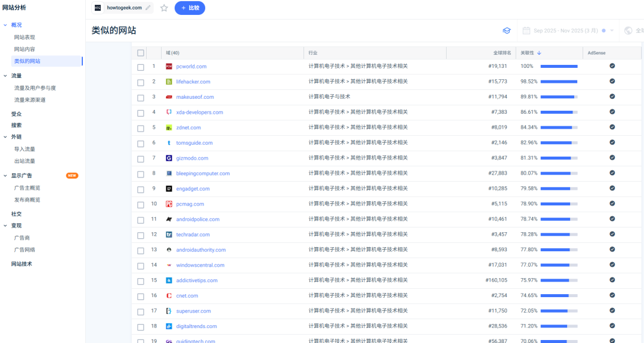
Task: Click AdSense check icon for makeuseof.com
Action: pyautogui.click(x=612, y=96)
